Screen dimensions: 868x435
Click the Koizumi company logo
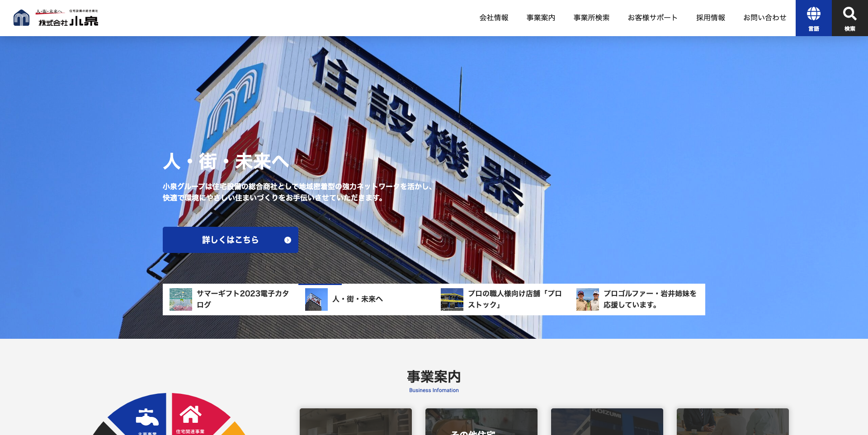pos(56,18)
